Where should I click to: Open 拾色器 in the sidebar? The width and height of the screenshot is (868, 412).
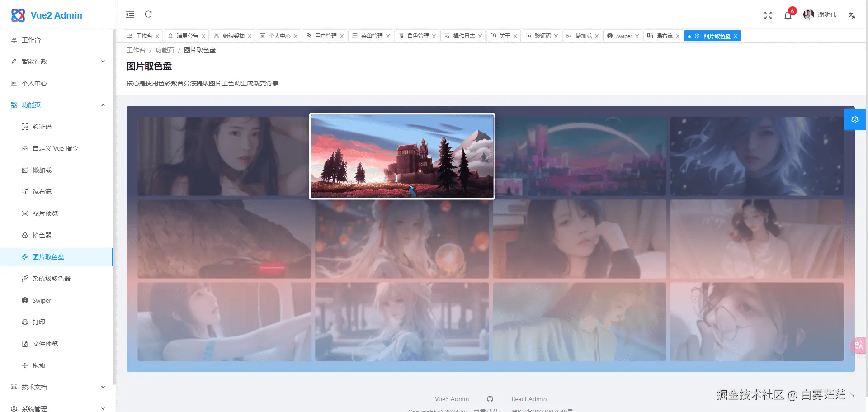[x=57, y=235]
